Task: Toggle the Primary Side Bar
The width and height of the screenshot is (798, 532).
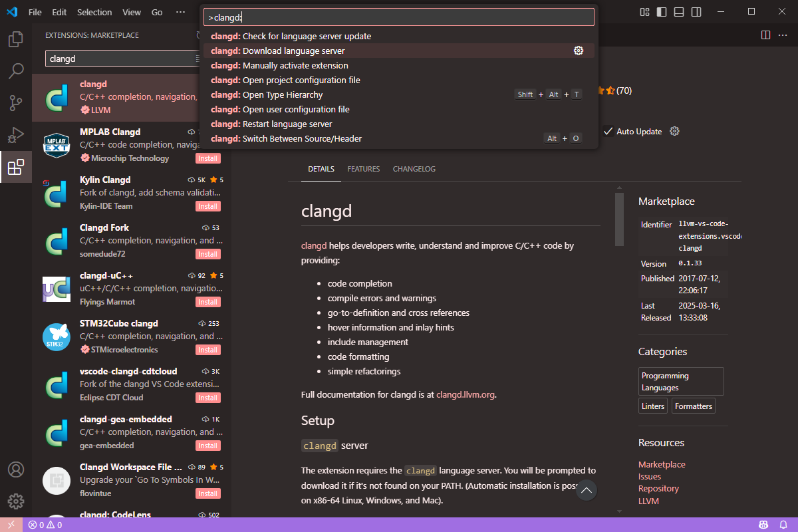Action: tap(662, 12)
